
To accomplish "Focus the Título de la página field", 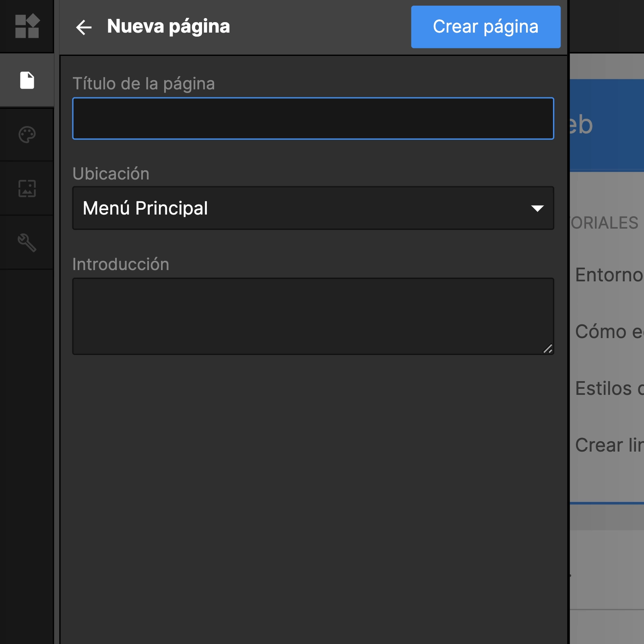I will [x=313, y=118].
